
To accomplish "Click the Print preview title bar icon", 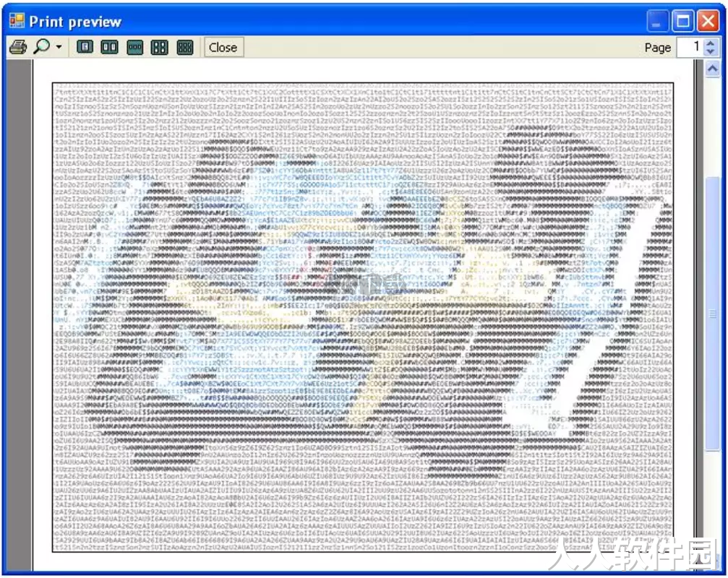I will [x=17, y=21].
